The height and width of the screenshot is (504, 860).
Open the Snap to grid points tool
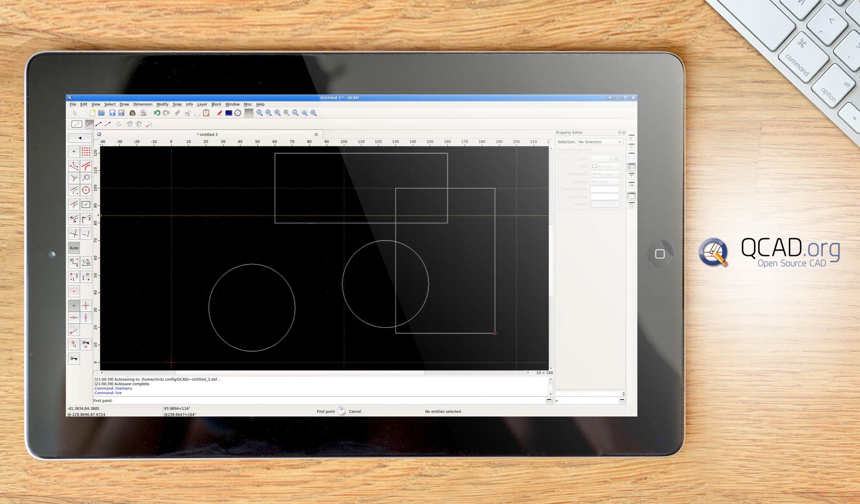[x=85, y=151]
